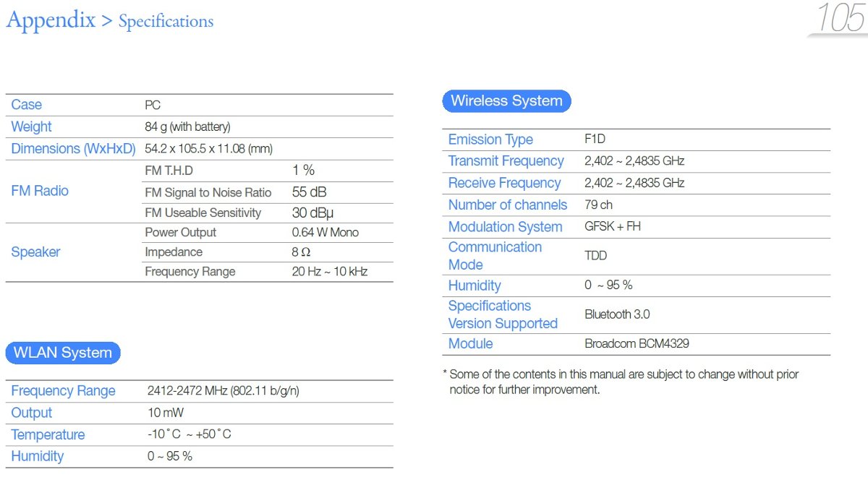Select 'Number of channels' label
The height and width of the screenshot is (480, 868).
pyautogui.click(x=508, y=205)
